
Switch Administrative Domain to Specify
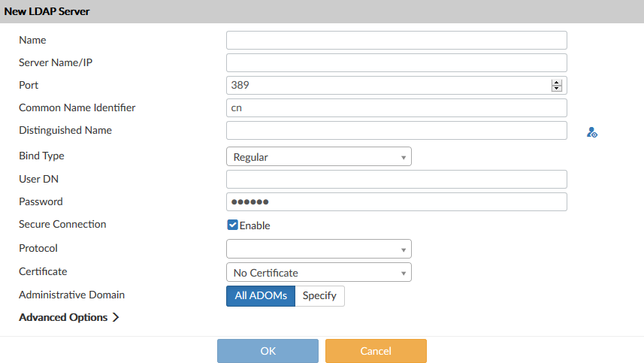click(x=319, y=295)
